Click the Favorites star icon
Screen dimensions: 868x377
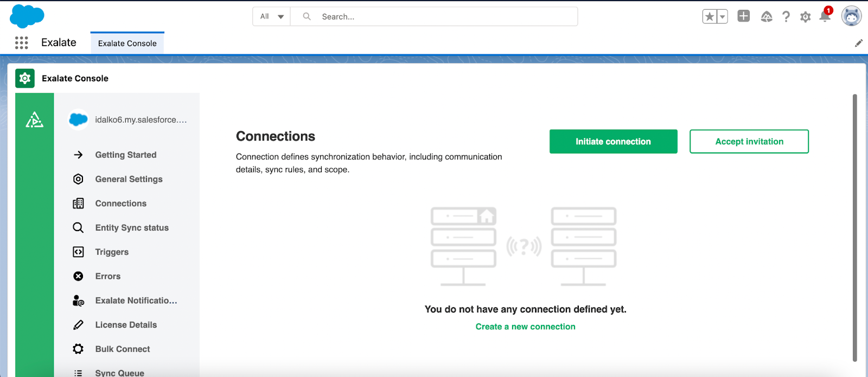point(710,17)
